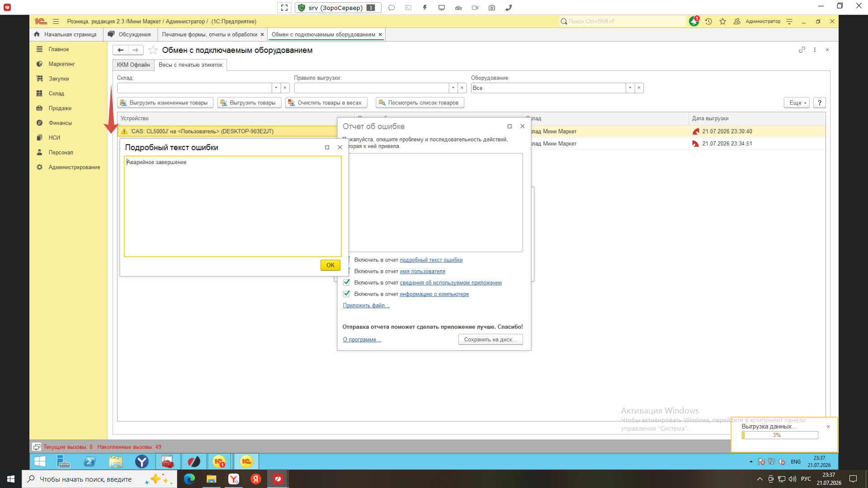Open chat bubble icon in remote toolbar
Viewport: 868px width, 488px height.
tap(392, 8)
